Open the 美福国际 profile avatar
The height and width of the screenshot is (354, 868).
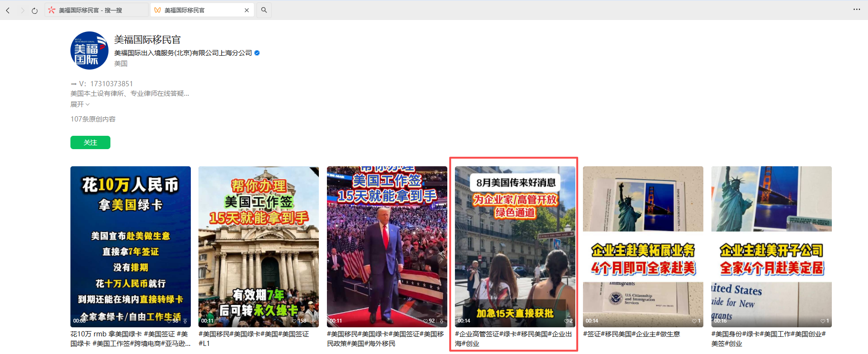(x=89, y=51)
